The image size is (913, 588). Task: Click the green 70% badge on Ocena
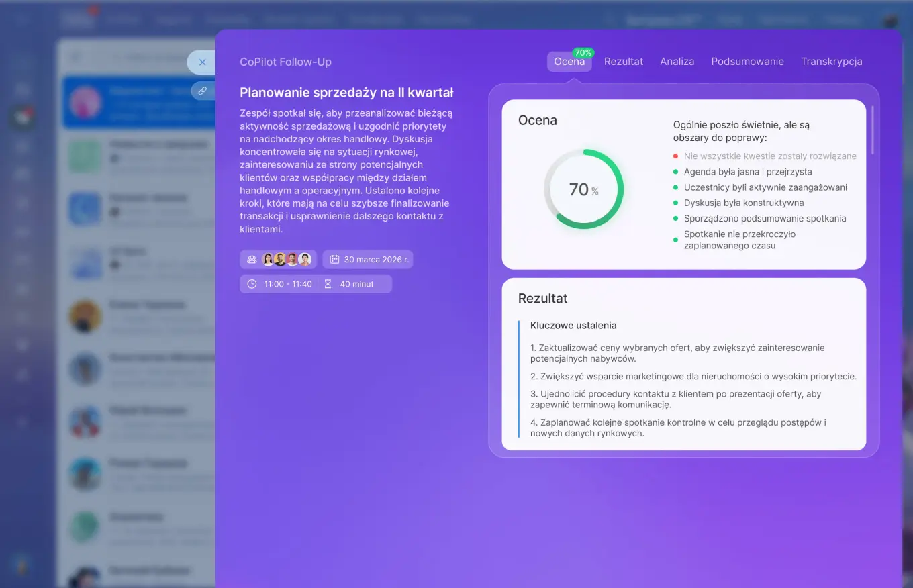583,52
